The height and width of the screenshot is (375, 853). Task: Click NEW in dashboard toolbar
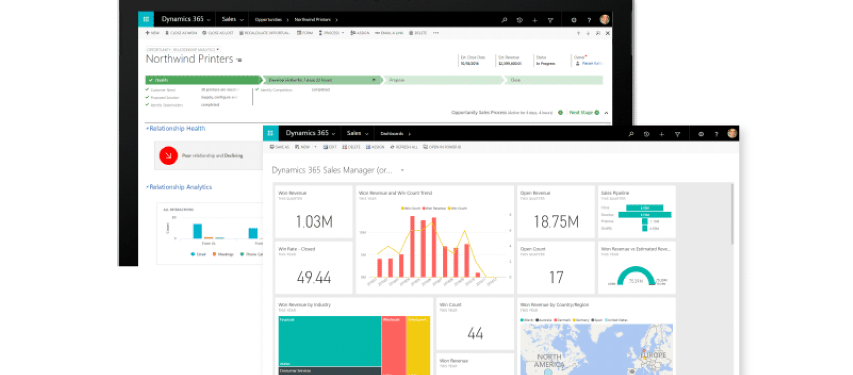pos(302,147)
